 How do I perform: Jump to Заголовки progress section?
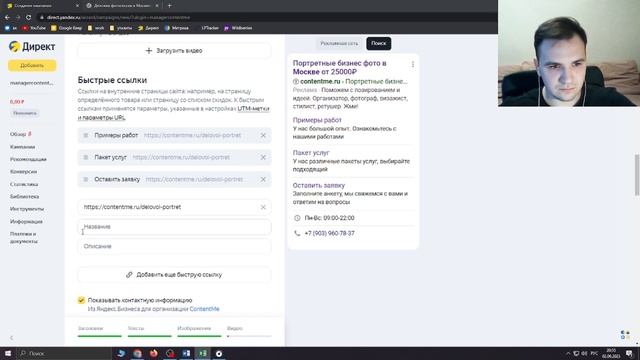click(100, 331)
